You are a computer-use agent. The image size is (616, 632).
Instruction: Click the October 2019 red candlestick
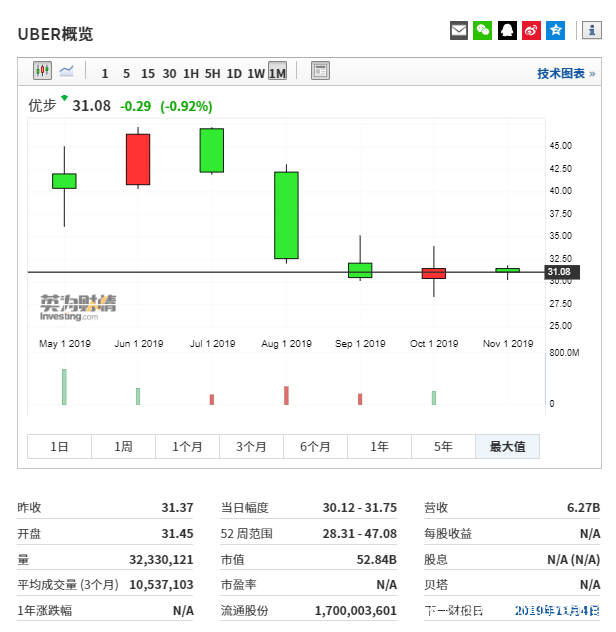tap(434, 273)
